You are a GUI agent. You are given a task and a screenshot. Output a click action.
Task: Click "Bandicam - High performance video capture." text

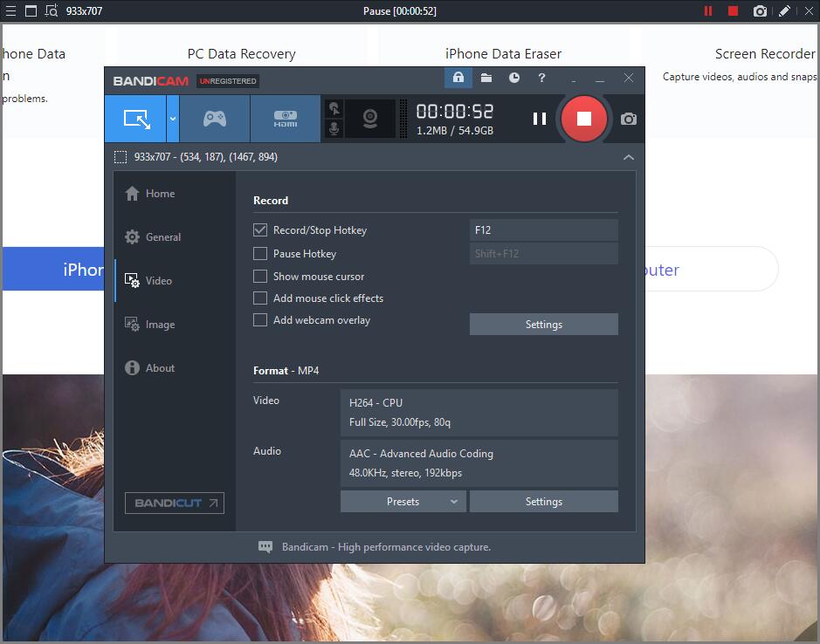coord(387,547)
